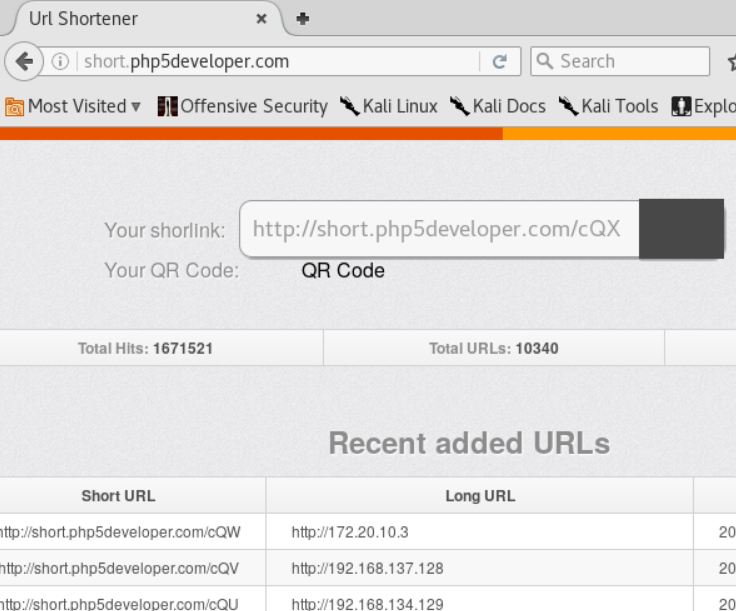Screen dimensions: 736x611
Task: Open the short URL ending in cQW
Action: 119,533
